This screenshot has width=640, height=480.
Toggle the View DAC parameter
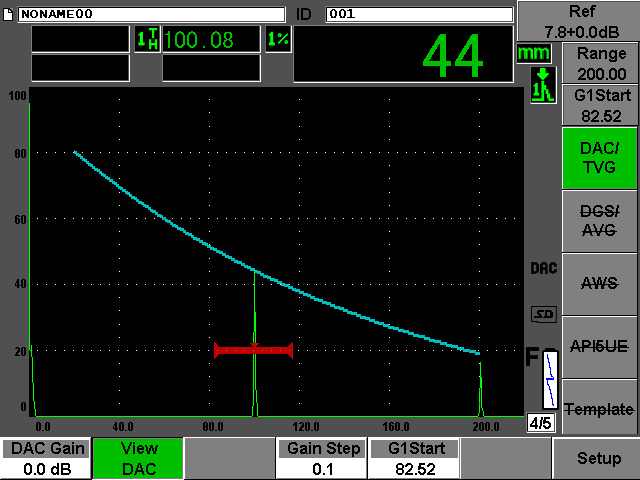[139, 459]
